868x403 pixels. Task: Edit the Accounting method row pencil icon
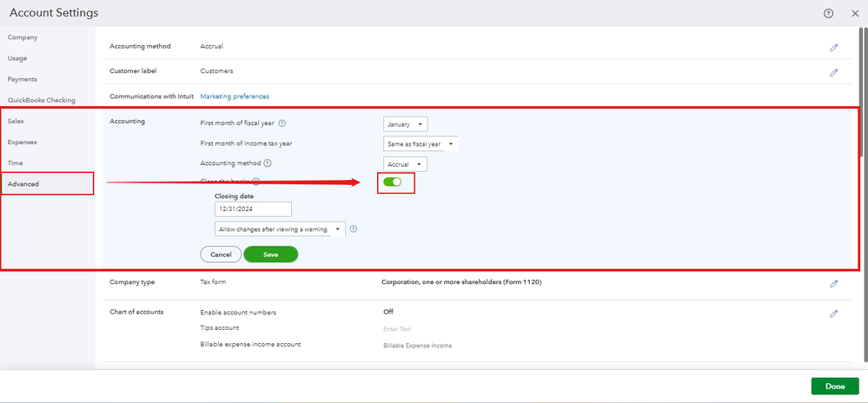pos(833,48)
